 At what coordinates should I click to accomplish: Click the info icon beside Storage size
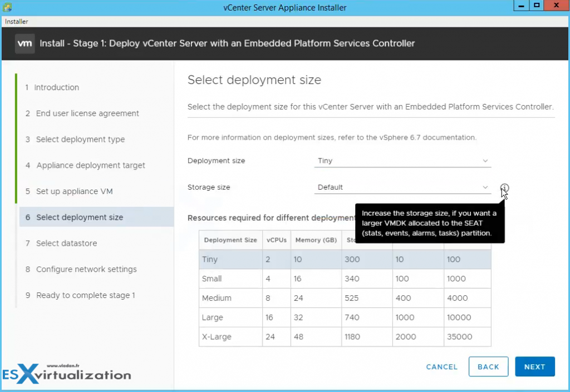tap(505, 188)
